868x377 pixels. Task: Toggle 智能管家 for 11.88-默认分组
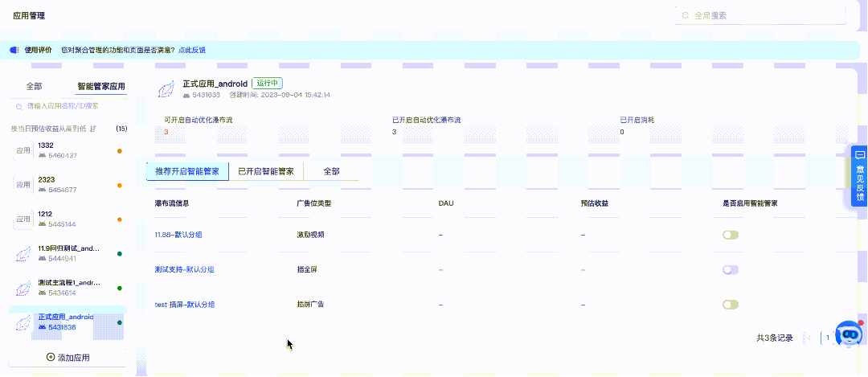pos(731,236)
